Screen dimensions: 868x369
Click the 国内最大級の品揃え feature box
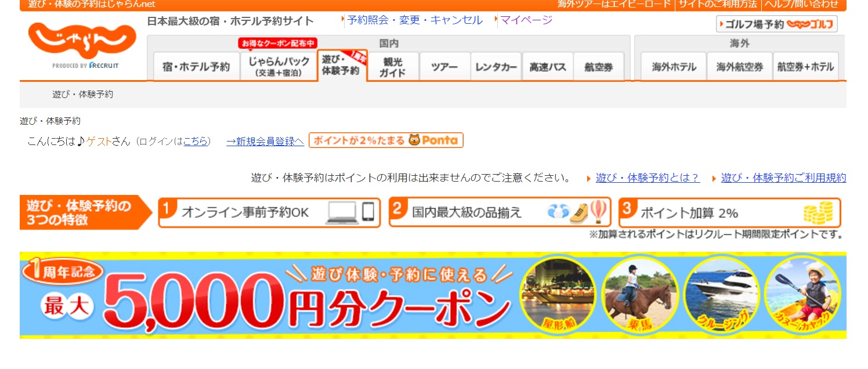pyautogui.click(x=500, y=212)
